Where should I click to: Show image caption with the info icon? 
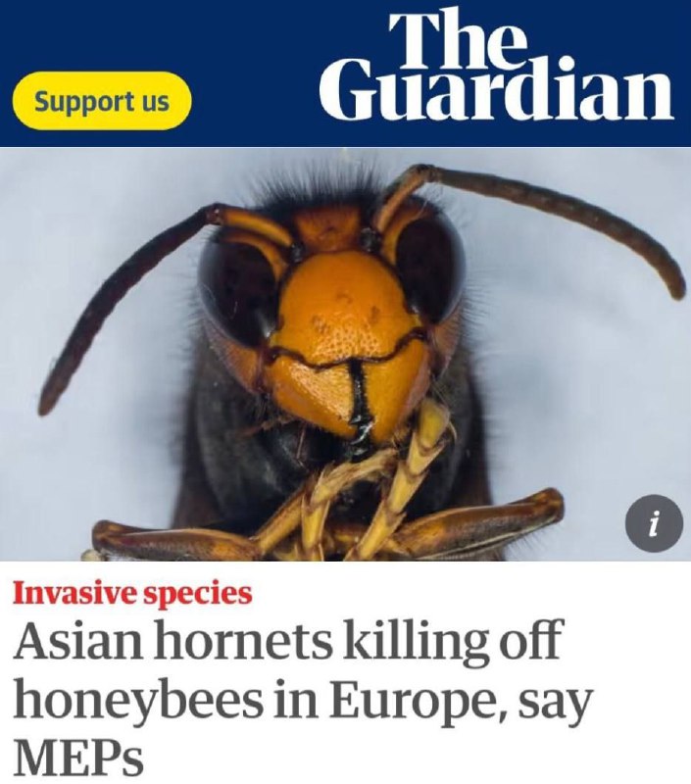[x=655, y=523]
